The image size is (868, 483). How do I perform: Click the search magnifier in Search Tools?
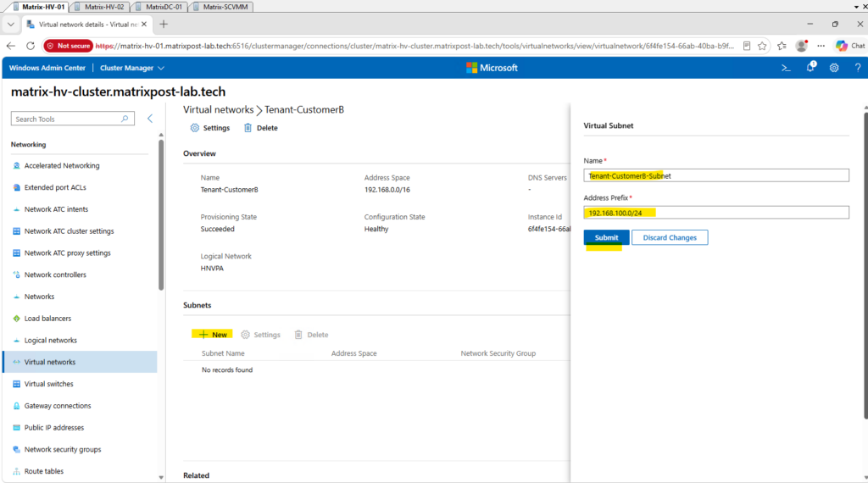125,119
